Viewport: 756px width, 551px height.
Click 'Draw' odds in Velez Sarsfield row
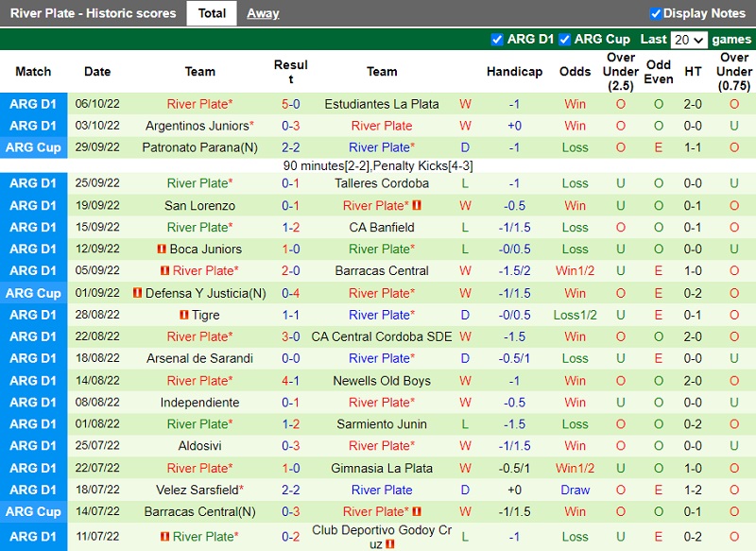pyautogui.click(x=575, y=490)
